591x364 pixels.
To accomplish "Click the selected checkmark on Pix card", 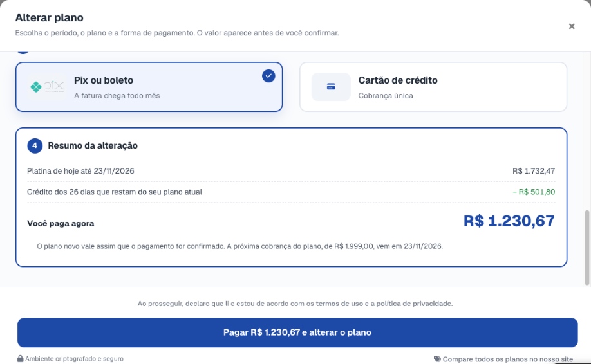I will (x=268, y=76).
